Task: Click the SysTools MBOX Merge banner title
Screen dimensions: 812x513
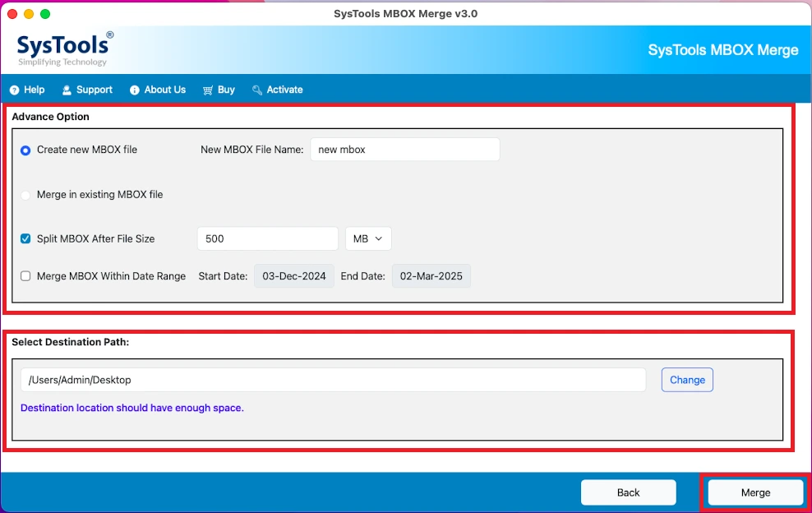Action: pos(723,50)
